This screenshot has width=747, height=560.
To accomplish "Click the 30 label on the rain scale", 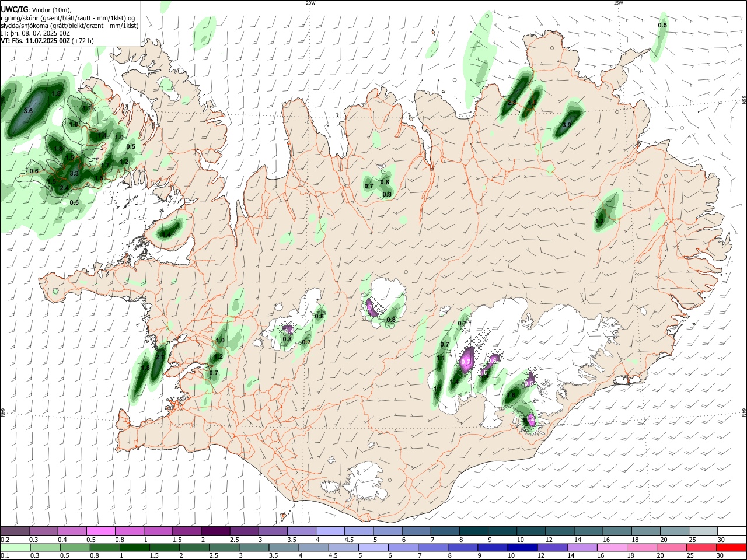I will 720,556.
